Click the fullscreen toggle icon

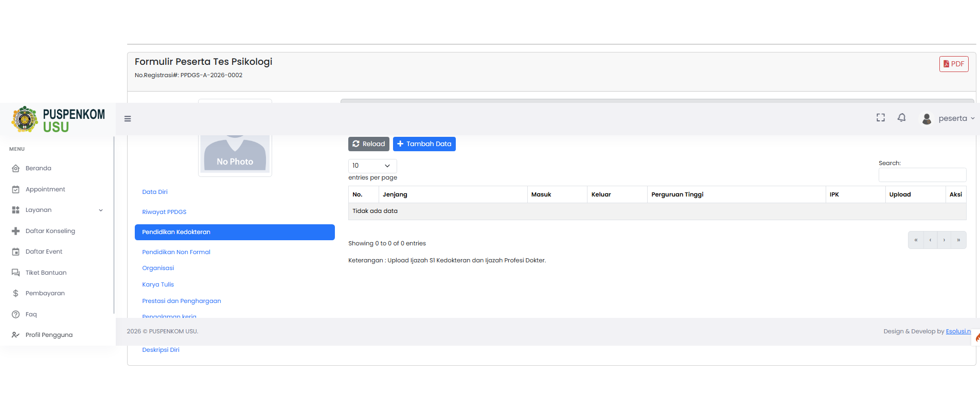[881, 118]
